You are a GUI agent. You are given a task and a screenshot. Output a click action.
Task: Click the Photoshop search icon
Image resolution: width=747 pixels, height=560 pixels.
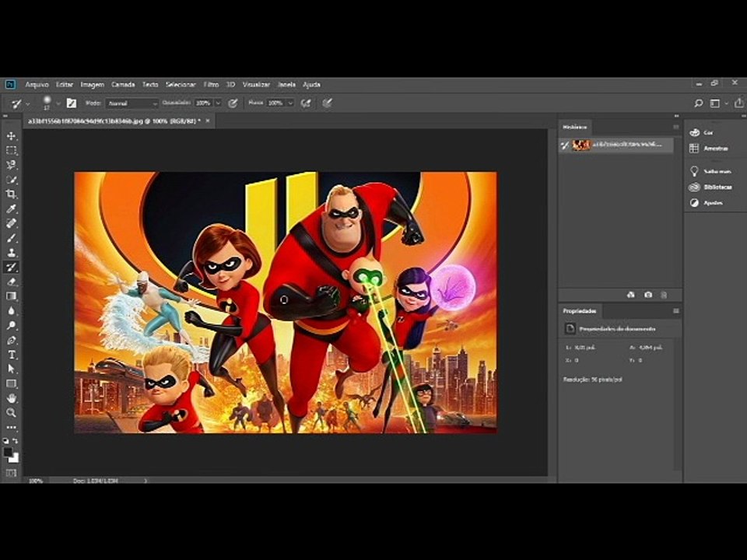(699, 103)
